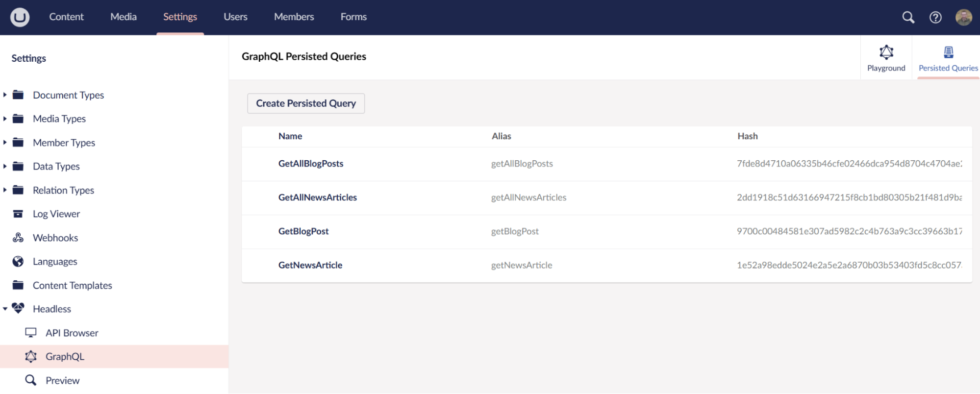This screenshot has height=394, width=980.
Task: Open Log Viewer from the tree
Action: click(x=56, y=214)
